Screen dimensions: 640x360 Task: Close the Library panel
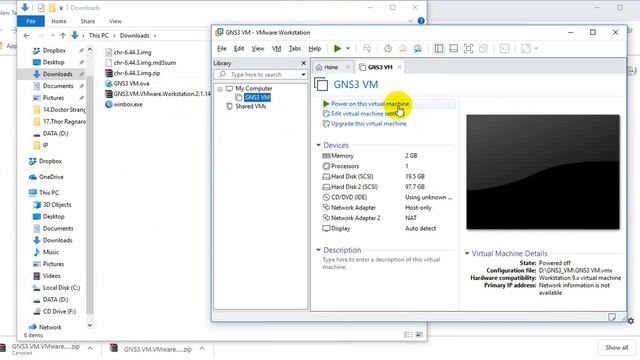click(x=303, y=63)
